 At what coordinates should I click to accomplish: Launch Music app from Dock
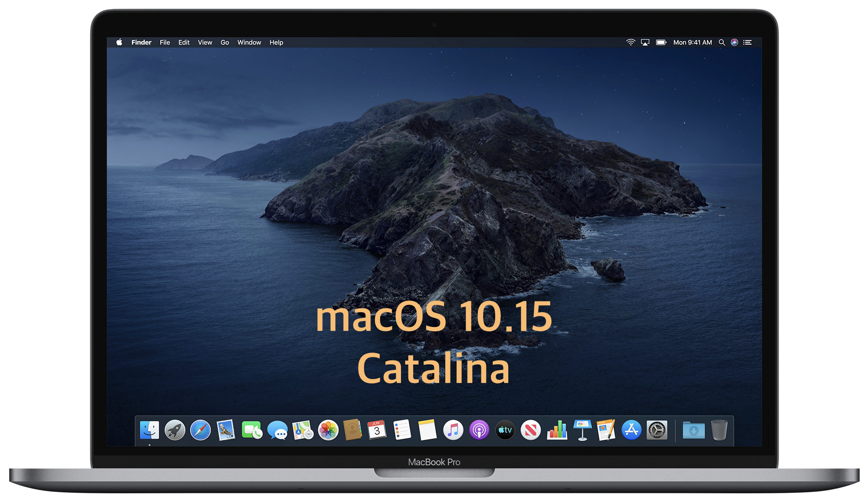pos(453,430)
